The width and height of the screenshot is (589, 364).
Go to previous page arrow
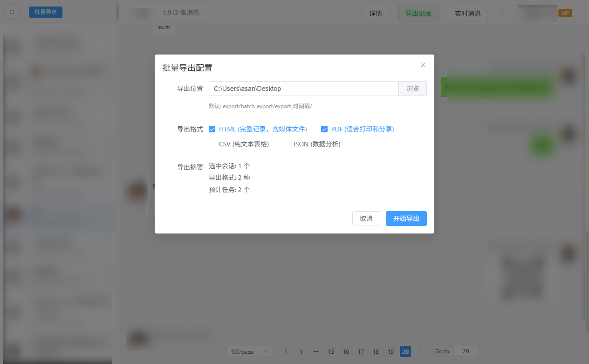pos(286,351)
